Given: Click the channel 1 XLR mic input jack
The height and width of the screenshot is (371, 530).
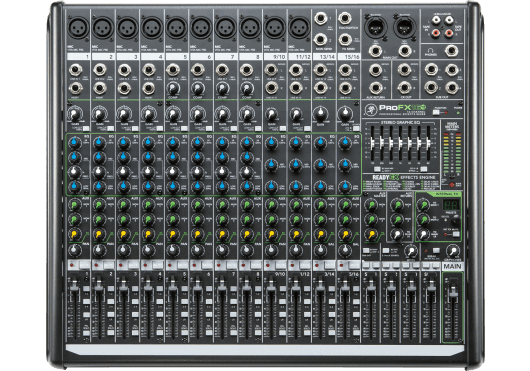Looking at the screenshot, I should (x=78, y=28).
